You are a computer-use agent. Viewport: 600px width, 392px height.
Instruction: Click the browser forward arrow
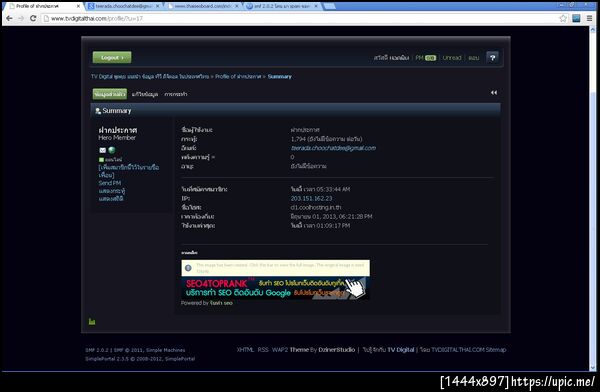coord(21,18)
